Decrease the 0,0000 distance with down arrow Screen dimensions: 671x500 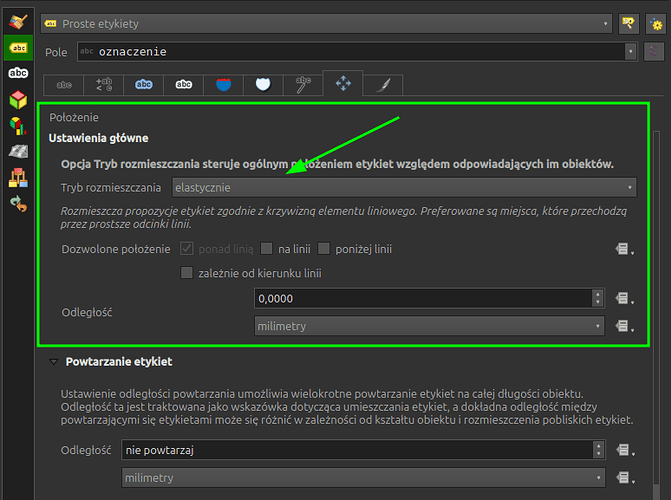coord(598,303)
